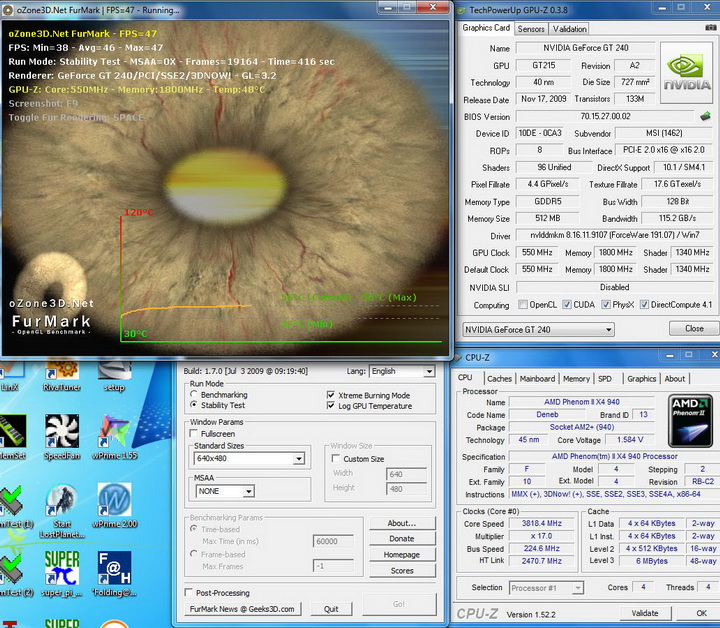720x628 pixels.
Task: Click the Donate button
Action: click(x=402, y=538)
